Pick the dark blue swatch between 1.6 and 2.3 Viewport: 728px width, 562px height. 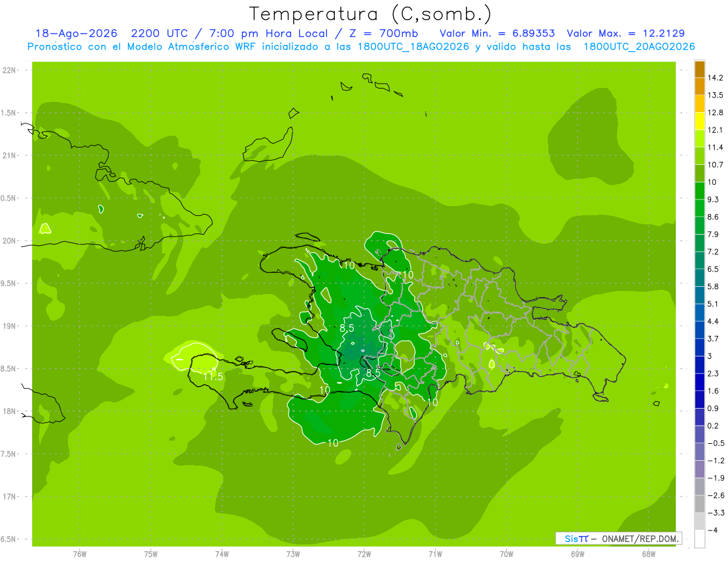[699, 382]
